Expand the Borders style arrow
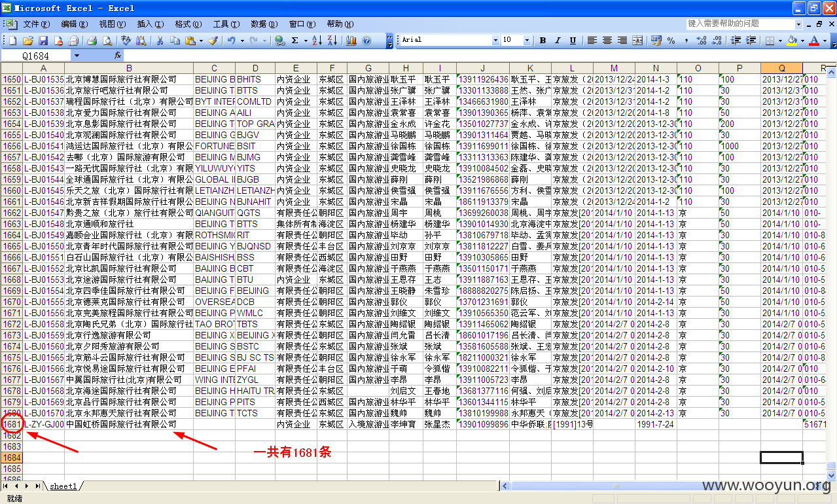 coord(779,41)
